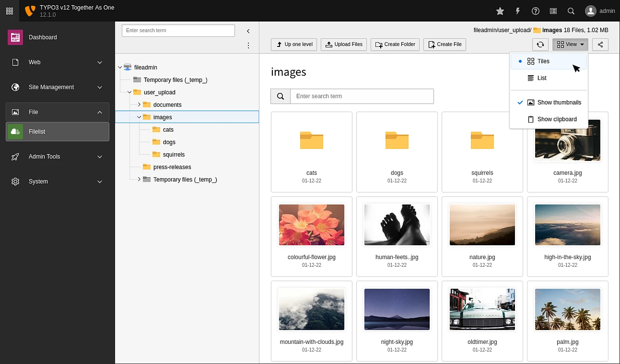Click the bookmarks star icon
This screenshot has height=364, width=620.
point(500,11)
